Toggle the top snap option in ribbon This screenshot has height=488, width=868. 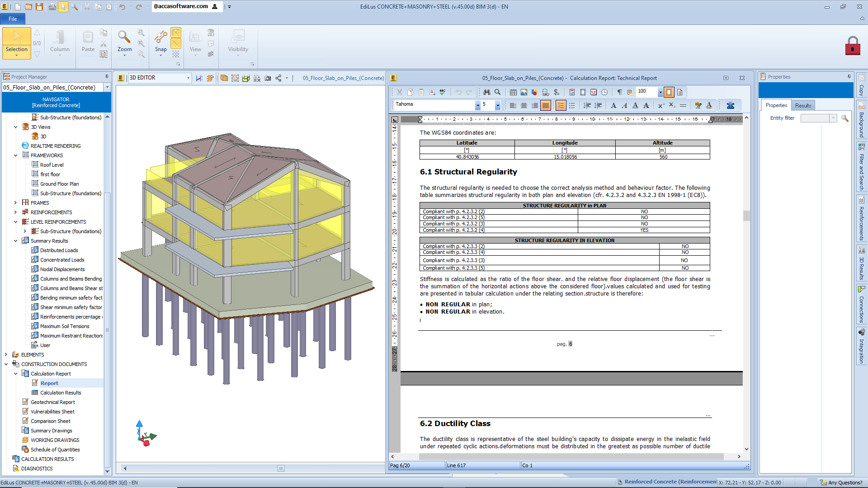(176, 33)
